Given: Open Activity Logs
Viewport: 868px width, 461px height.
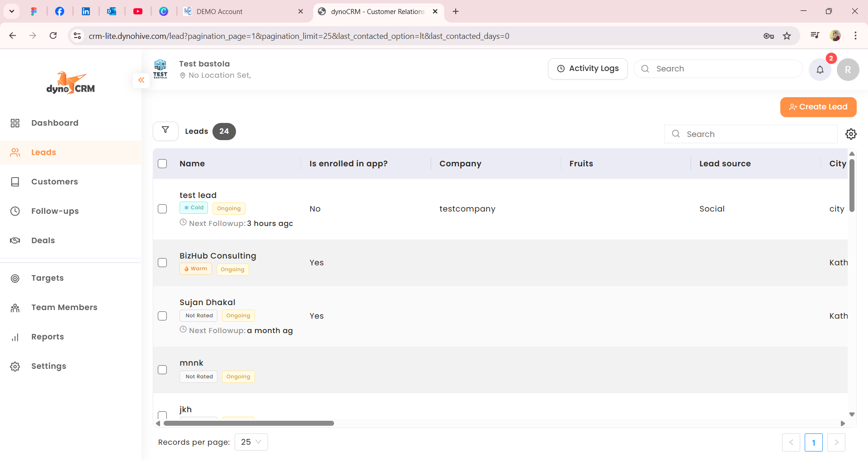Looking at the screenshot, I should 587,69.
